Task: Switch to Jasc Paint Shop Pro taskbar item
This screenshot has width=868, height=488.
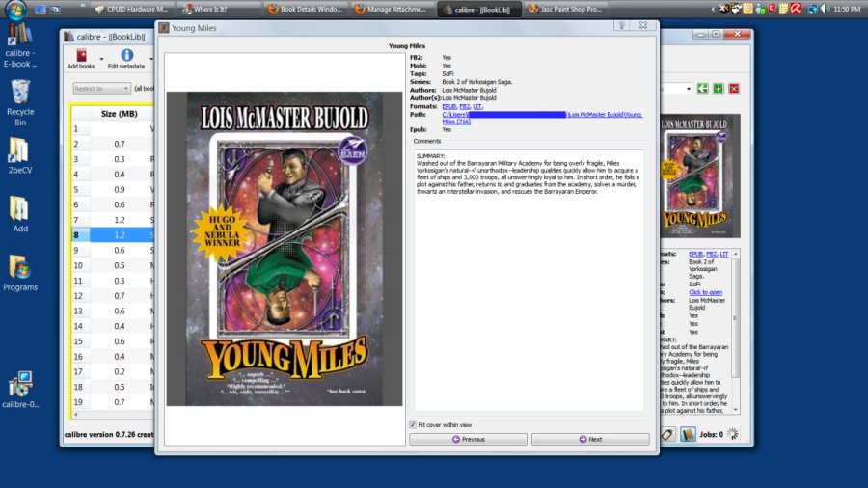Action: 566,9
